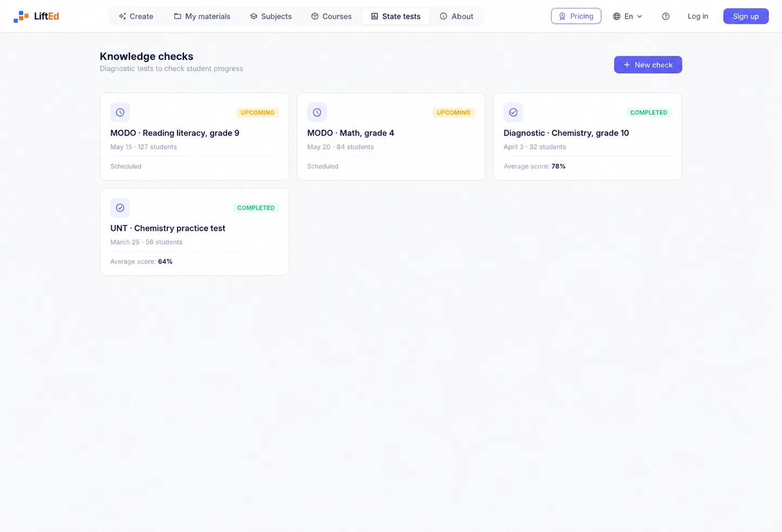Click clock icon on Reading literacy card

tap(120, 112)
